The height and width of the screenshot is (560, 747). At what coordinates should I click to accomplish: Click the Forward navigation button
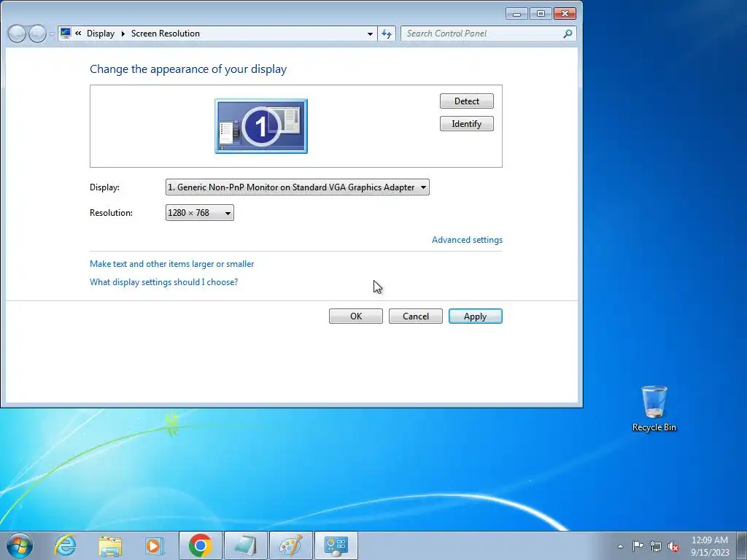(37, 34)
